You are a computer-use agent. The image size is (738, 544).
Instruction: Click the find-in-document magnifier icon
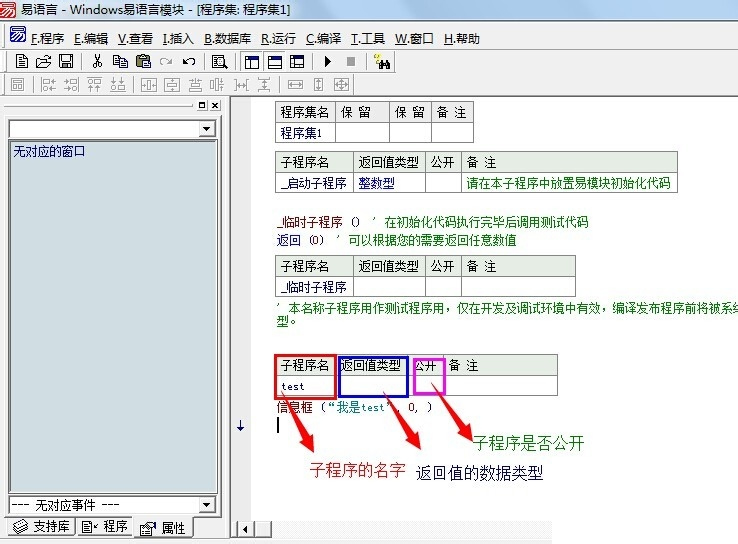click(x=219, y=62)
